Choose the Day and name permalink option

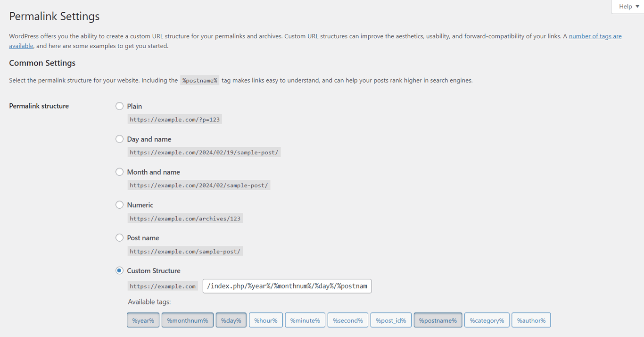(x=119, y=139)
